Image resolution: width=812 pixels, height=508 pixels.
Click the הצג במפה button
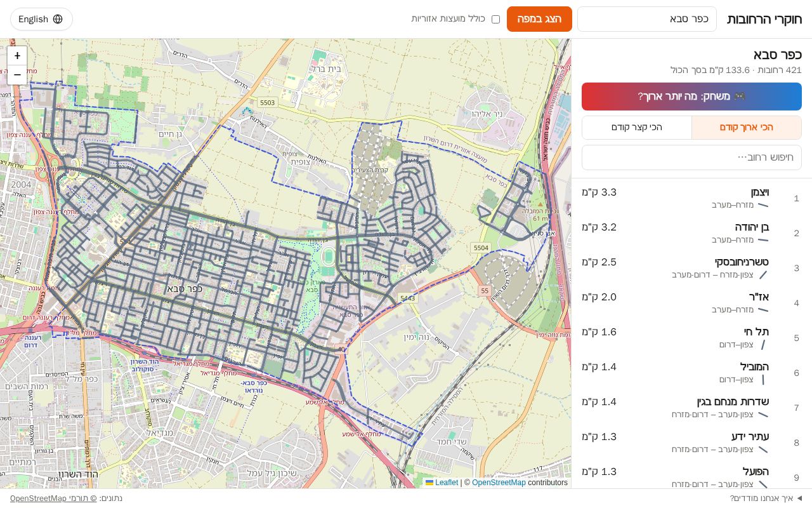click(x=539, y=19)
